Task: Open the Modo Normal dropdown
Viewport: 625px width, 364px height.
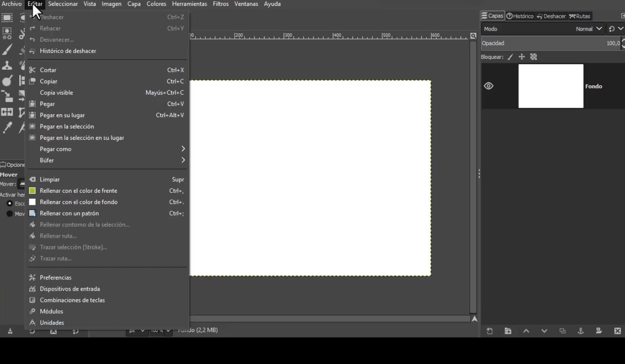Action: tap(543, 29)
